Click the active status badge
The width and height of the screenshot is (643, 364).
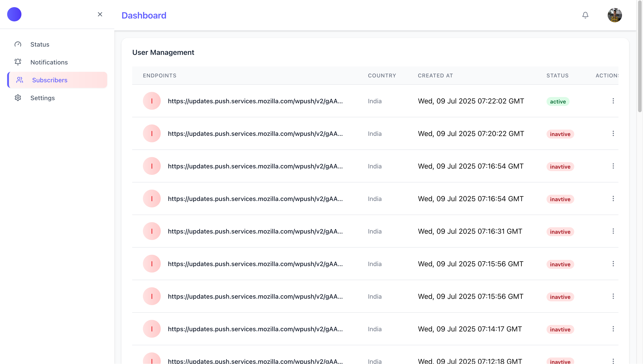pyautogui.click(x=558, y=101)
